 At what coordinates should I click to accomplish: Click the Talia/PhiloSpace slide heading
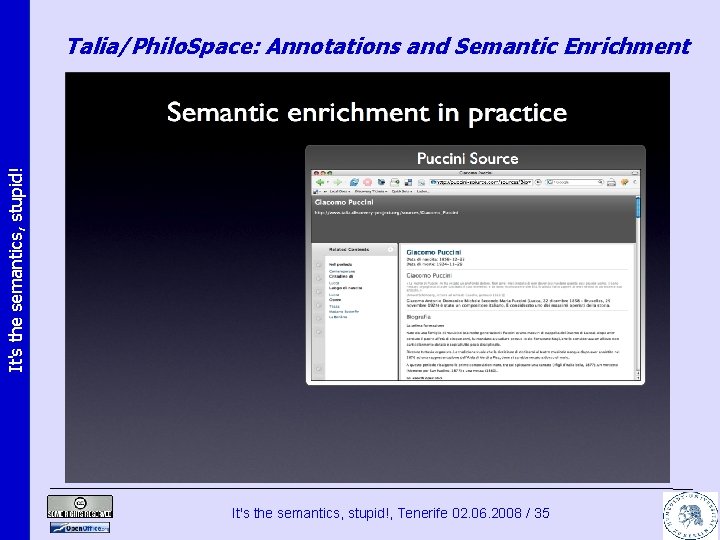pos(379,46)
